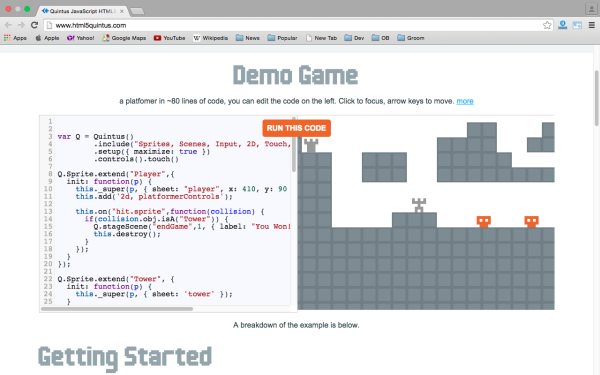
Task: Expand the News bookmarks folder
Action: pyautogui.click(x=248, y=38)
